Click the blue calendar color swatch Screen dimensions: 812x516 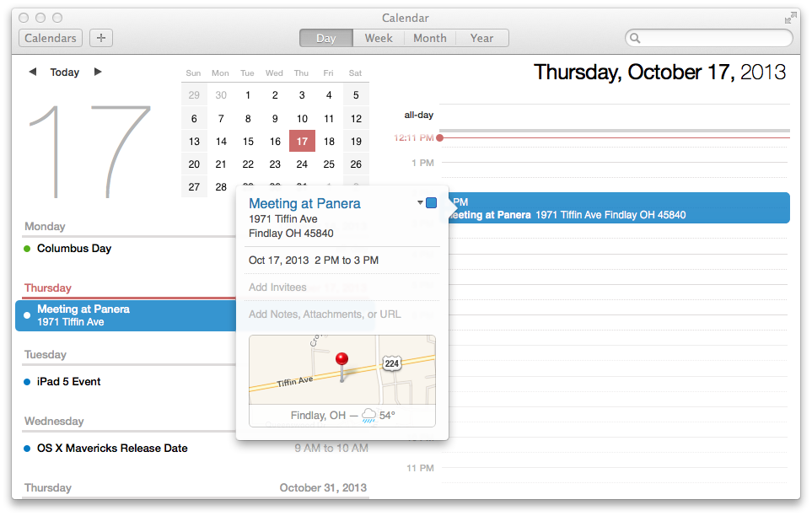(432, 203)
